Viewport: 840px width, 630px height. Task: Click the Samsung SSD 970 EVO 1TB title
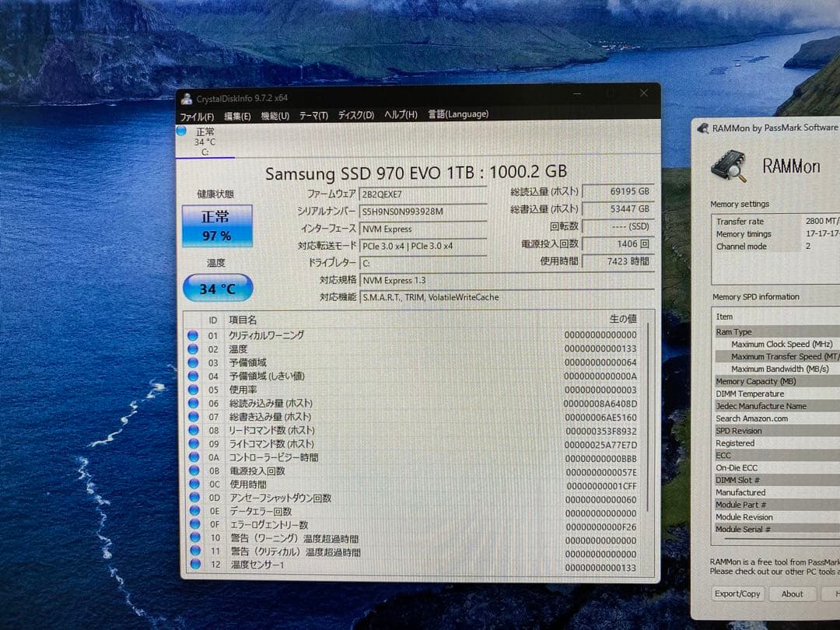click(415, 173)
